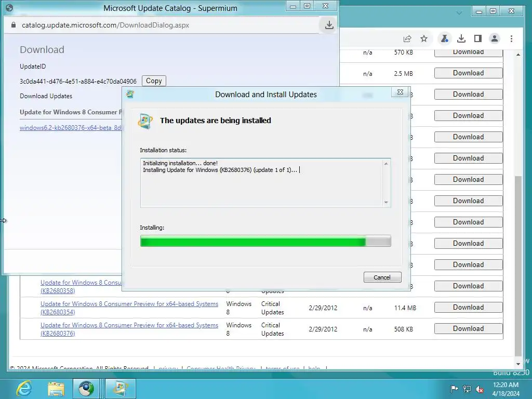Click the 2/29/2012 date in the KB2680354 row
The width and height of the screenshot is (532, 399).
point(323,308)
